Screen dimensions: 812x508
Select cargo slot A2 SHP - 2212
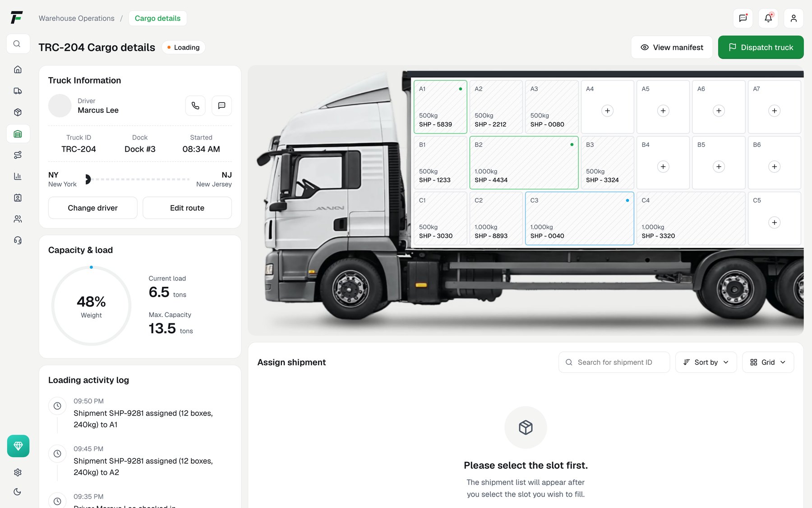tap(496, 107)
